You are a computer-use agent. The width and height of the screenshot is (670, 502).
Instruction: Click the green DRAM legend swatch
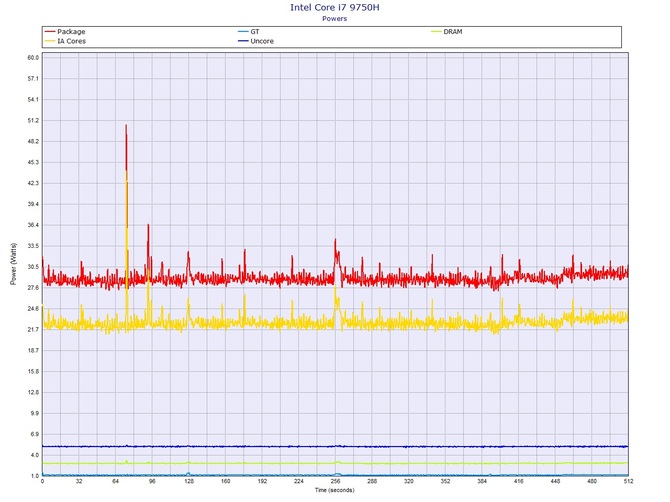(x=436, y=32)
